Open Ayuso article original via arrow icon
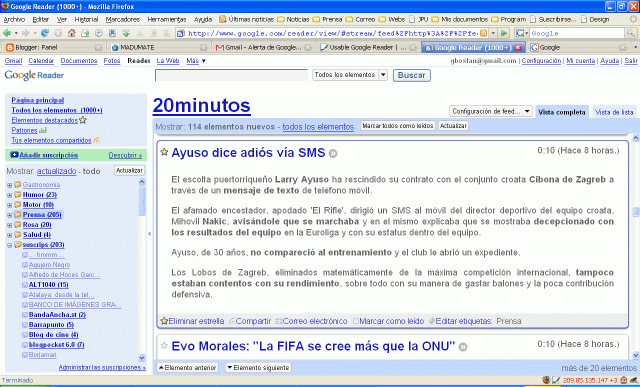Screen dimensions: 640x387 (x=333, y=153)
